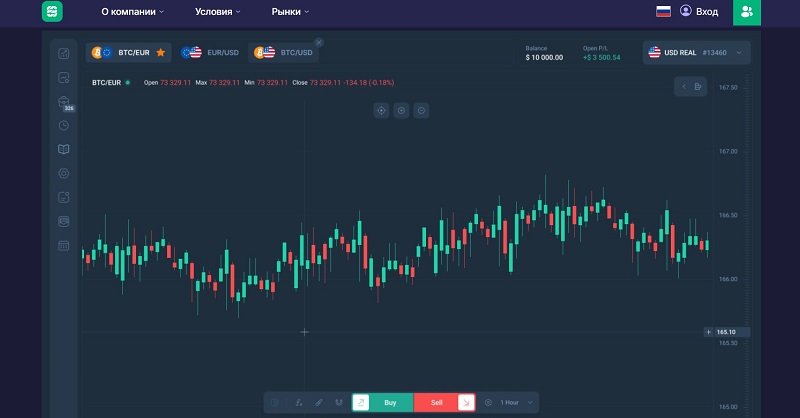Switch to the EUR/USD tab
800x418 pixels.
pyautogui.click(x=212, y=52)
